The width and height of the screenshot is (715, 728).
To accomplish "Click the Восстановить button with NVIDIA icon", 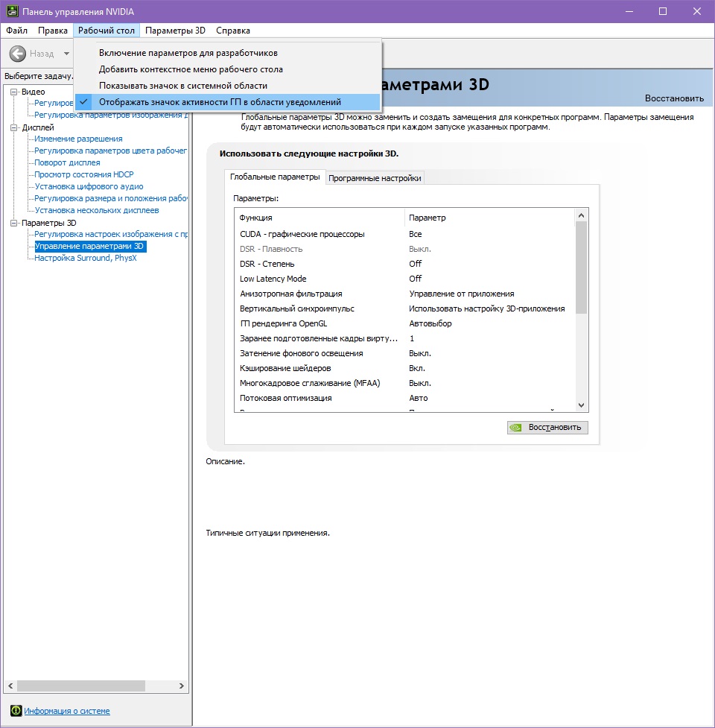I will (x=547, y=427).
